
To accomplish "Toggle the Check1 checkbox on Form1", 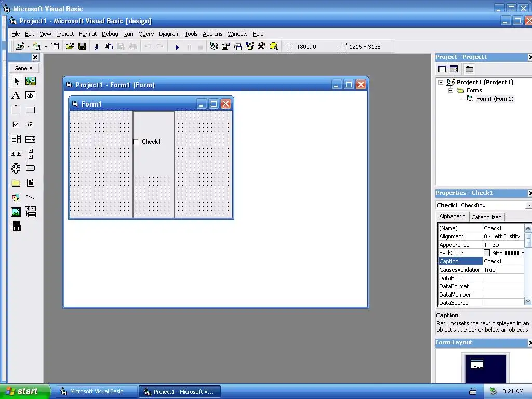I will (136, 142).
